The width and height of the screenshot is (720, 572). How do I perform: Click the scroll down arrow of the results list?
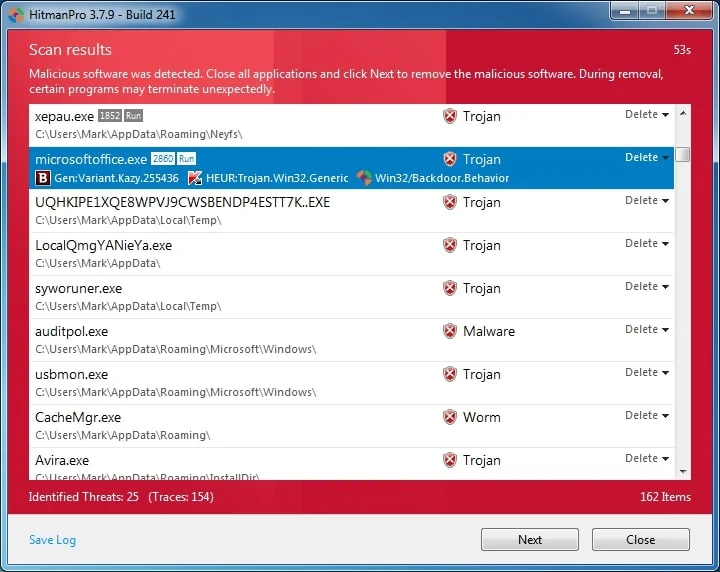pos(683,472)
